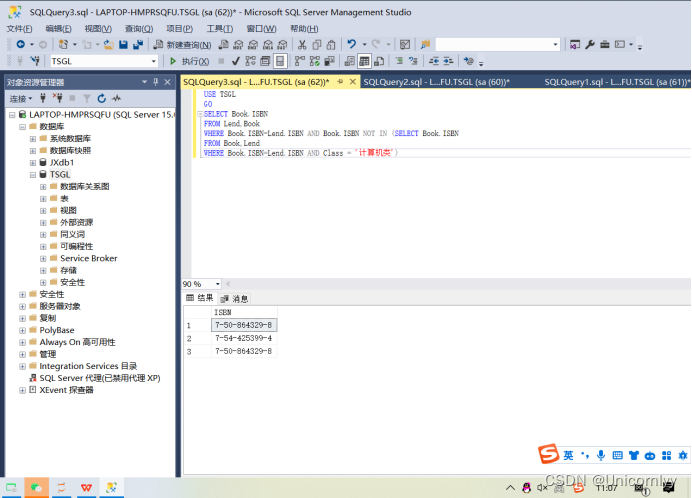Viewport: 692px width, 498px height.
Task: Open the search box dropdown in toolbar
Action: coord(555,45)
